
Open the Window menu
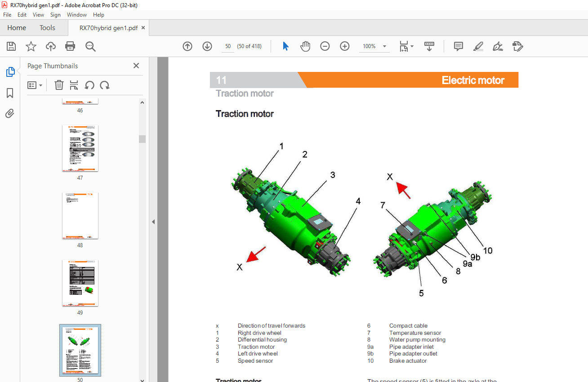[x=77, y=15]
